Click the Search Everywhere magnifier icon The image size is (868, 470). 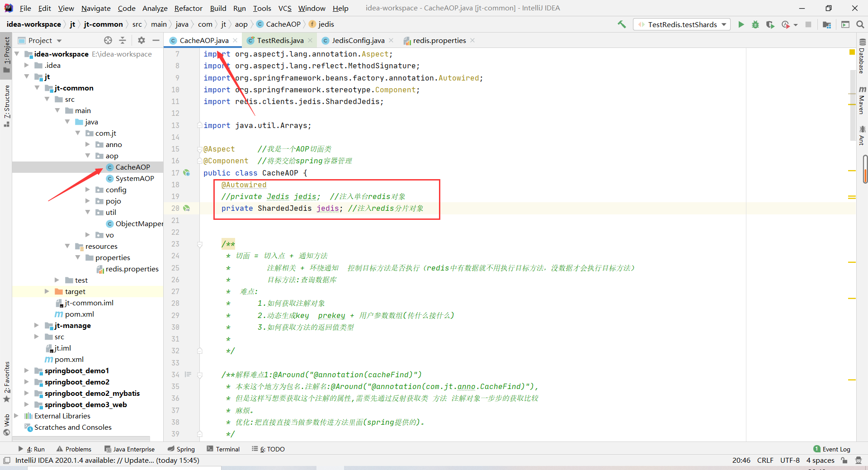860,24
